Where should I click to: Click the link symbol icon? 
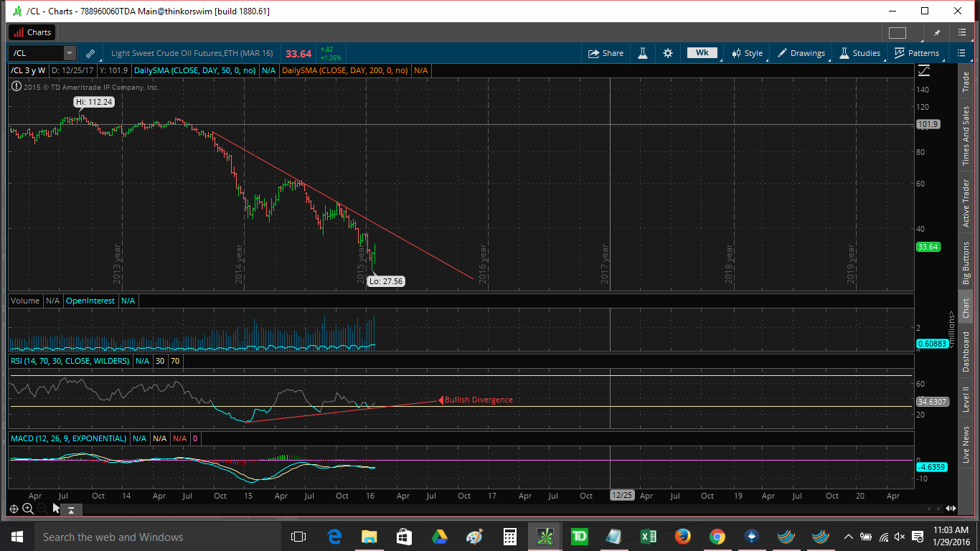pyautogui.click(x=90, y=53)
